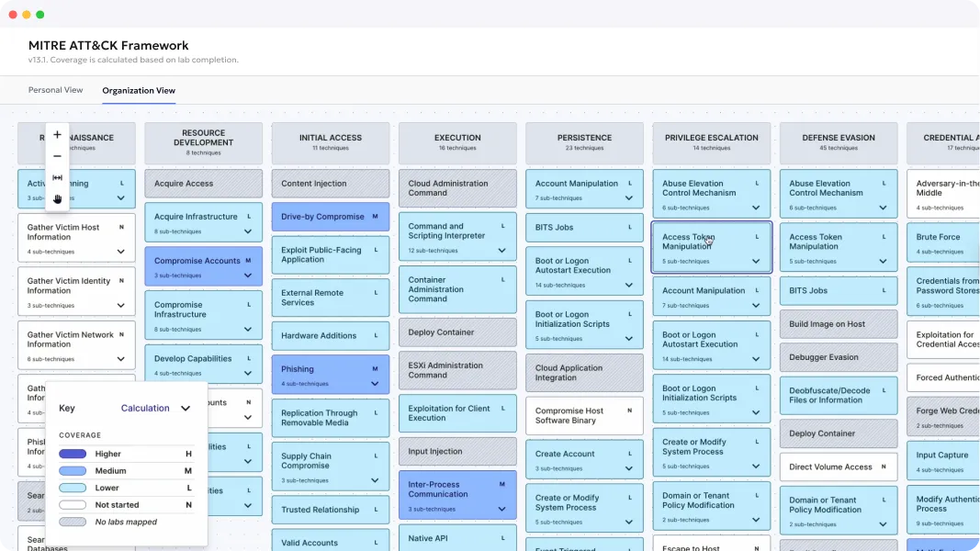Open the Content Injection card
This screenshot has height=551, width=980.
pyautogui.click(x=330, y=184)
